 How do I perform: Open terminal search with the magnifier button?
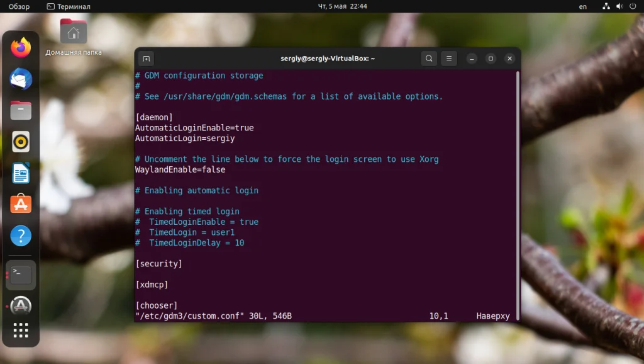(428, 58)
